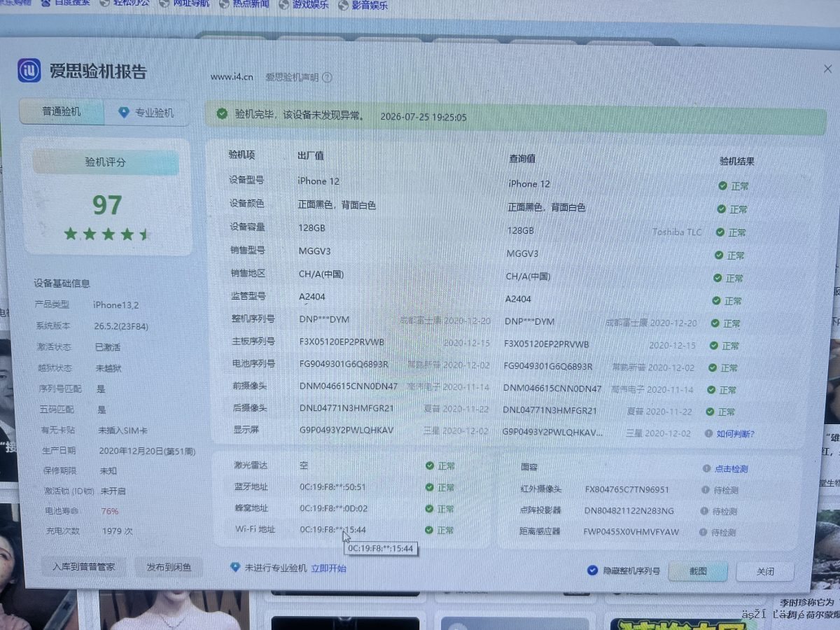Click the 红外摄像头 serial FX804765C7TN96951
840x630 pixels.
coord(626,490)
